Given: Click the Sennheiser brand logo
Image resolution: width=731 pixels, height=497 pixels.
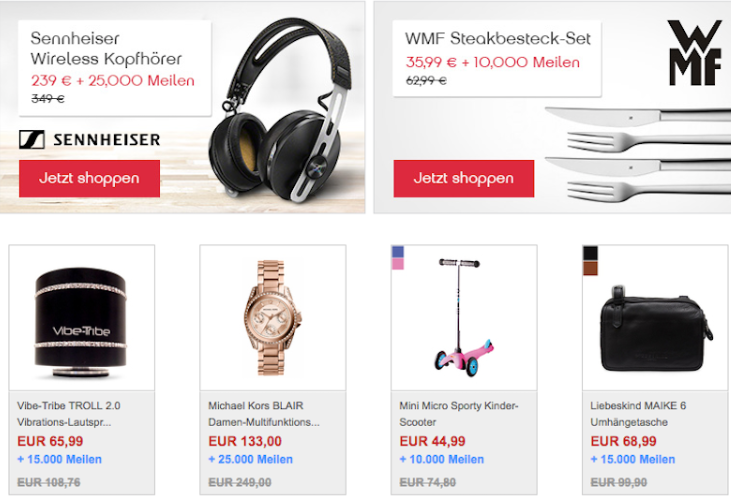Looking at the screenshot, I should click(x=90, y=139).
